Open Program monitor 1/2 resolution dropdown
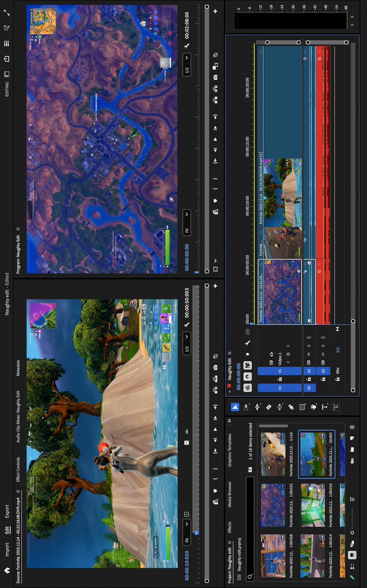This screenshot has width=367, height=588. point(187,65)
